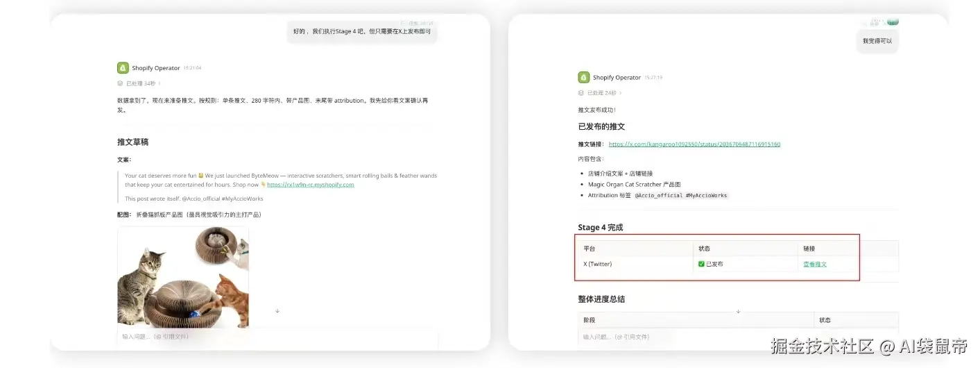Click the 'X (Twitter)' table cell
The image size is (980, 368).
pyautogui.click(x=634, y=264)
